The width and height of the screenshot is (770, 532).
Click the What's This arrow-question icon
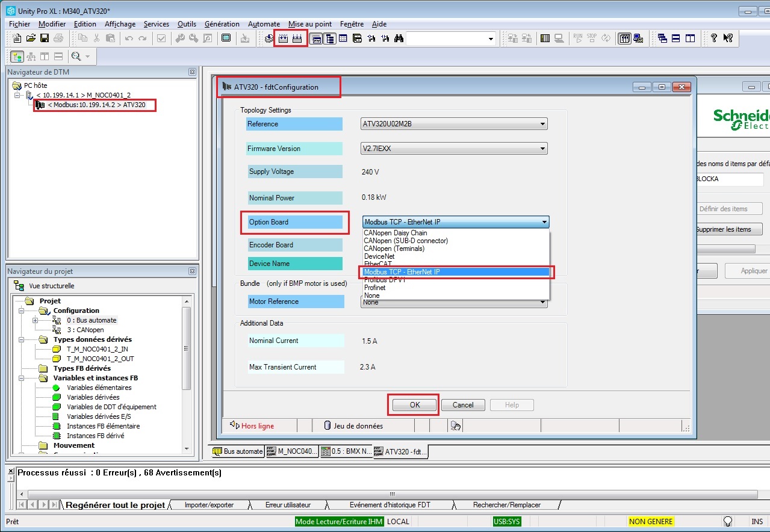click(728, 39)
